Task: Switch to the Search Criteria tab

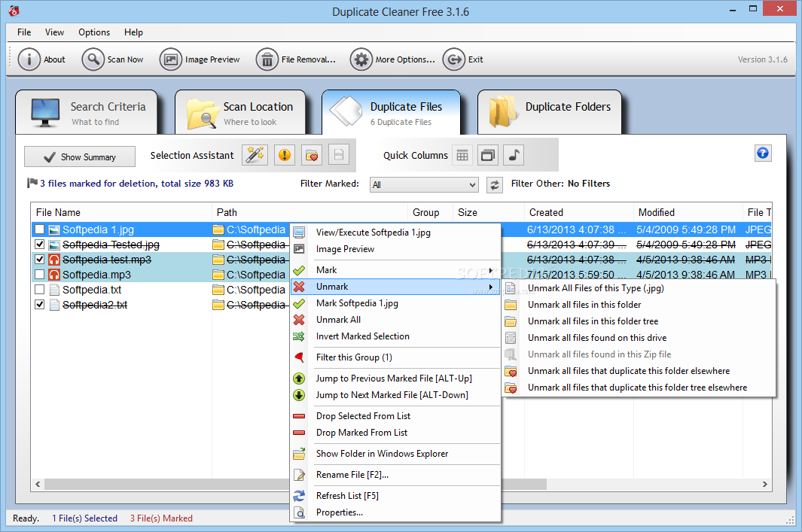Action: pyautogui.click(x=87, y=112)
